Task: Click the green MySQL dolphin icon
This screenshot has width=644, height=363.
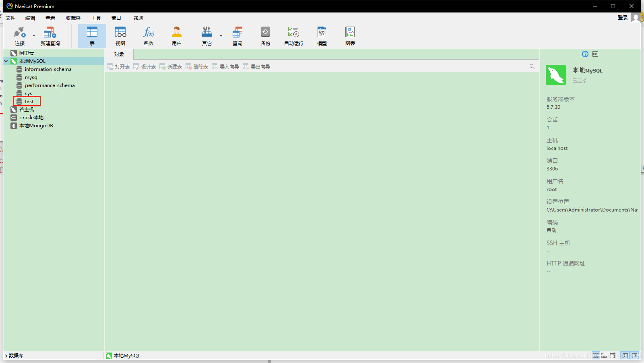Action: (x=556, y=75)
